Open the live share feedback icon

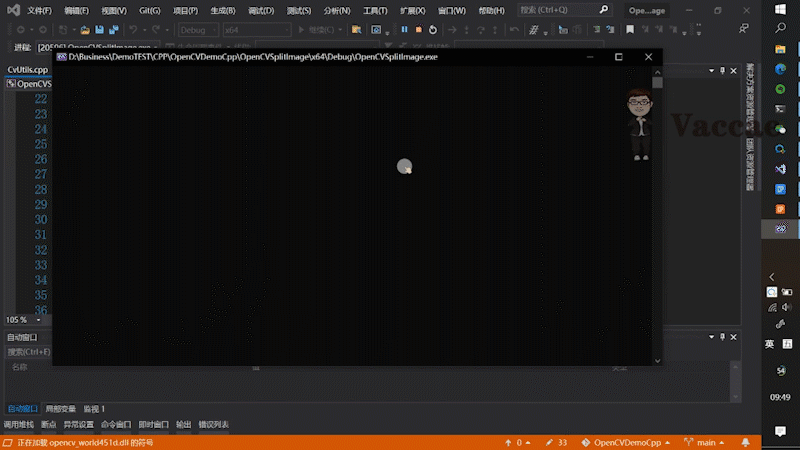click(x=744, y=29)
